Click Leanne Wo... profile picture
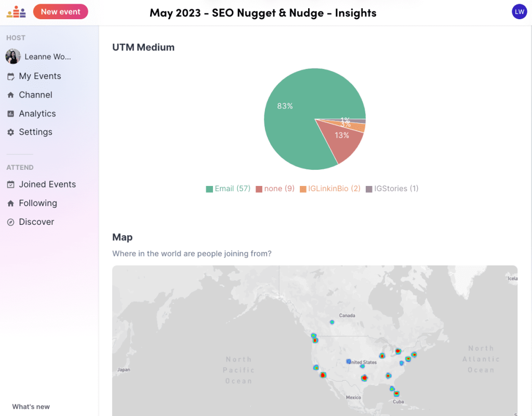Image resolution: width=532 pixels, height=416 pixels. tap(13, 56)
